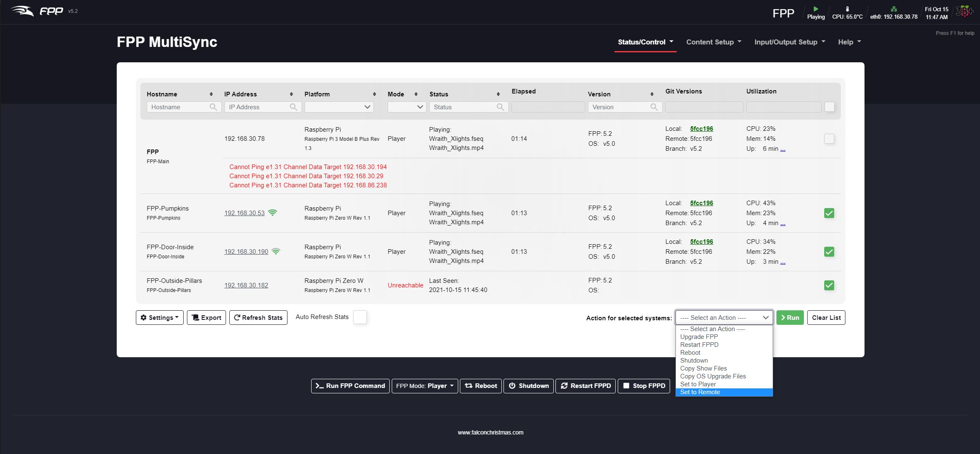Select Set to Remote action option
This screenshot has height=454, width=980.
point(700,392)
